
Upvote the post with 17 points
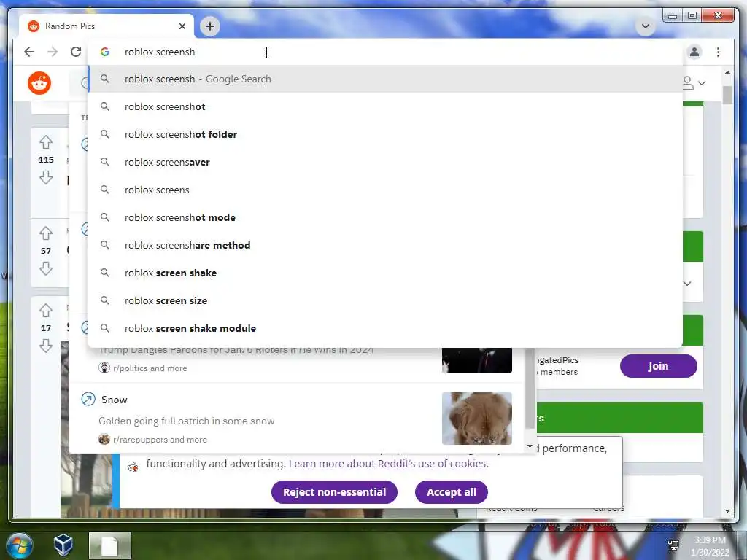pyautogui.click(x=46, y=311)
